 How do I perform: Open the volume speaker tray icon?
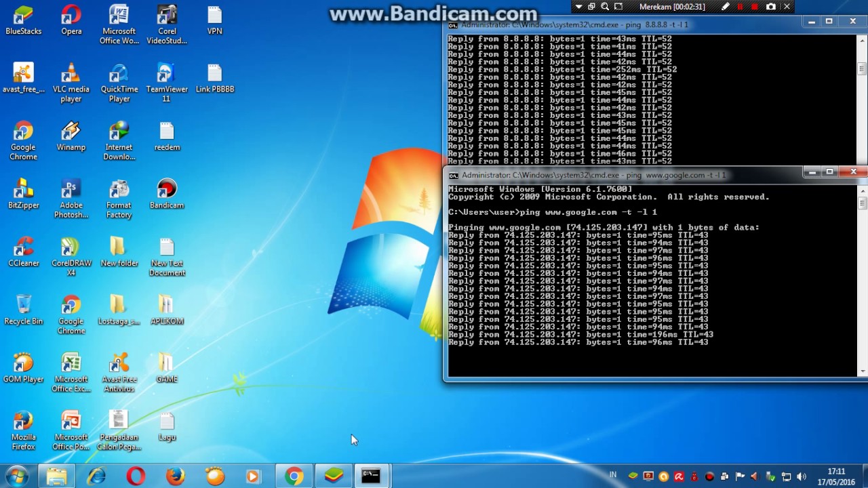(x=802, y=476)
